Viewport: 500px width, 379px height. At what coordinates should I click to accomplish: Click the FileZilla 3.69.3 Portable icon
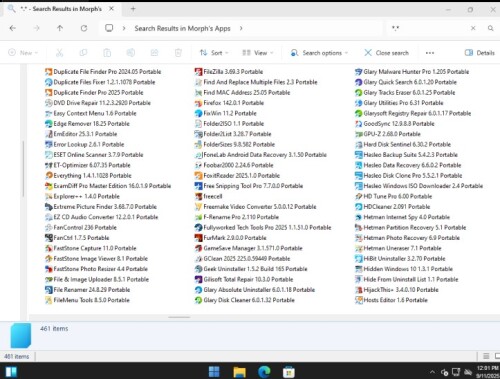click(x=198, y=72)
